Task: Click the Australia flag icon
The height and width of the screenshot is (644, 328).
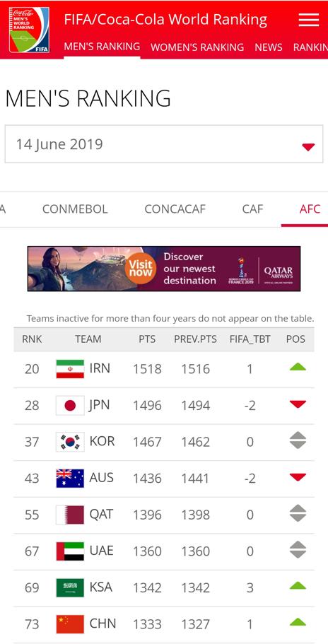Action: point(70,478)
